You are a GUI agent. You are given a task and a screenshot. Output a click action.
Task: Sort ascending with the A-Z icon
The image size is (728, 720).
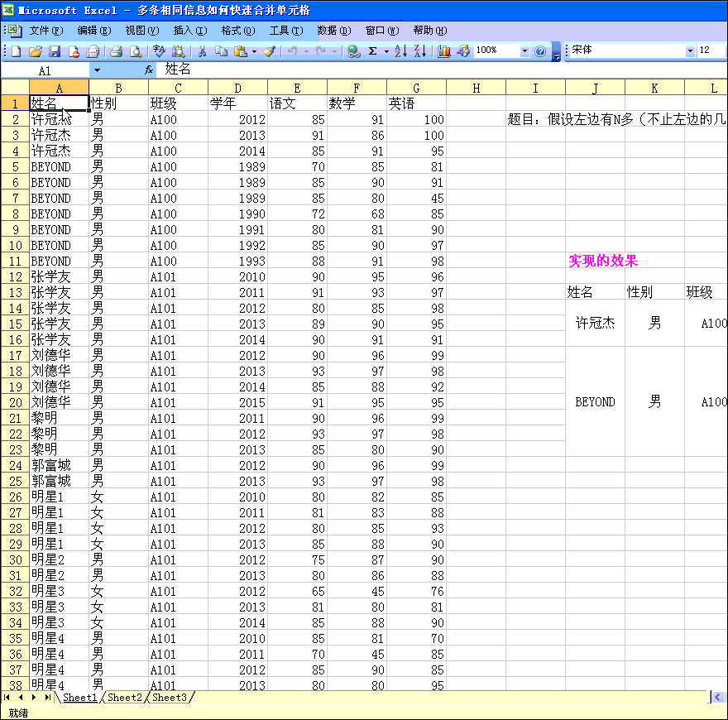click(400, 51)
